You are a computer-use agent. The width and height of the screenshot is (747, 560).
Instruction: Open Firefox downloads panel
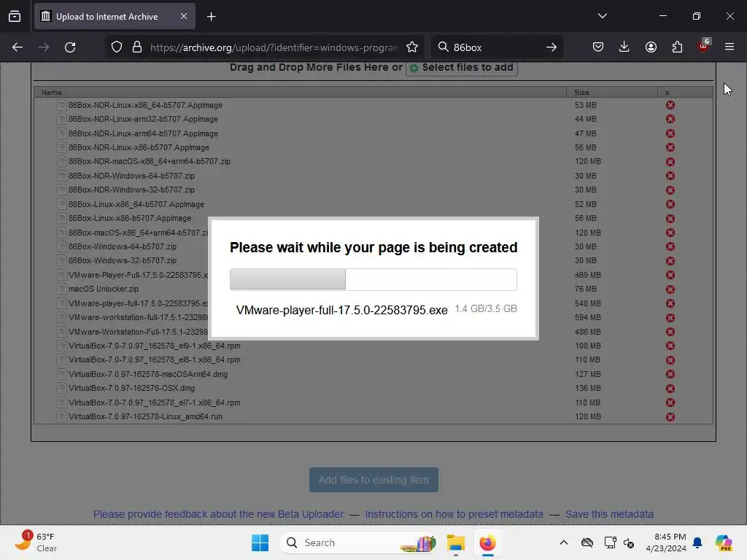tap(624, 47)
